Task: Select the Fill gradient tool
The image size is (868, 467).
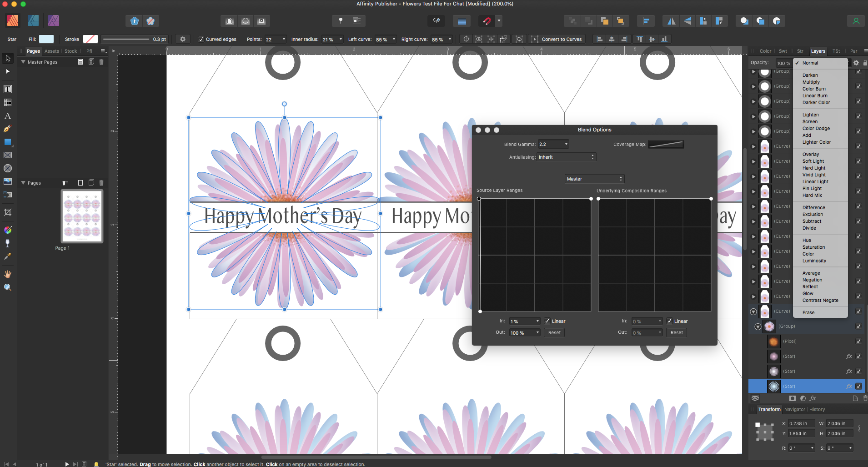Action: point(8,230)
